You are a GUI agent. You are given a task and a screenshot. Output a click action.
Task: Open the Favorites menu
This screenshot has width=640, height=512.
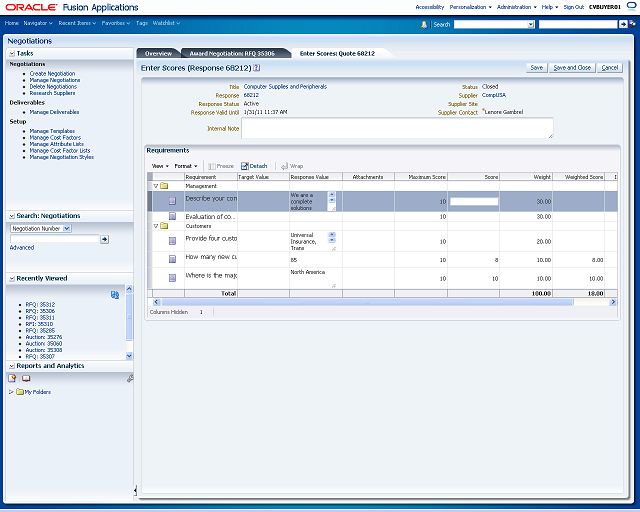[x=116, y=23]
